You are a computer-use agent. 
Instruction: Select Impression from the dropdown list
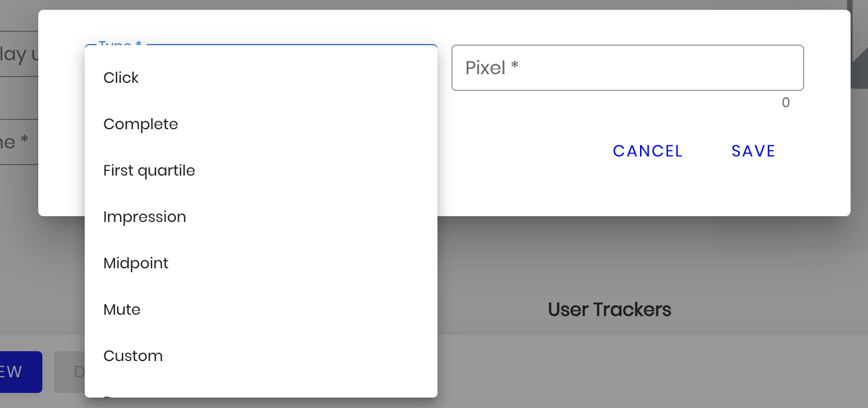[x=144, y=217]
